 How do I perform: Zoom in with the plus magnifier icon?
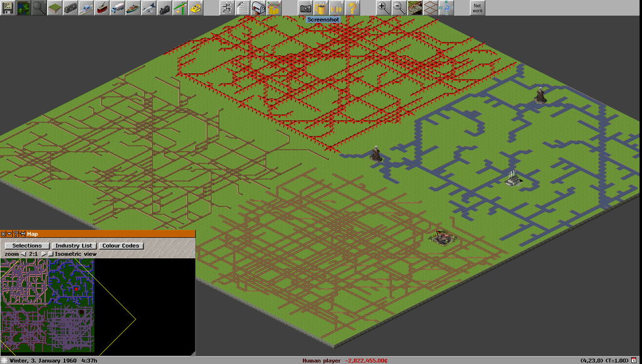coord(383,8)
